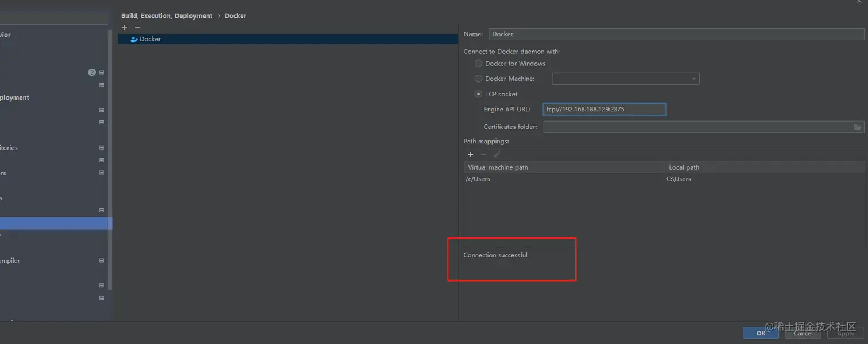
Task: Click the Apply button
Action: [x=846, y=333]
